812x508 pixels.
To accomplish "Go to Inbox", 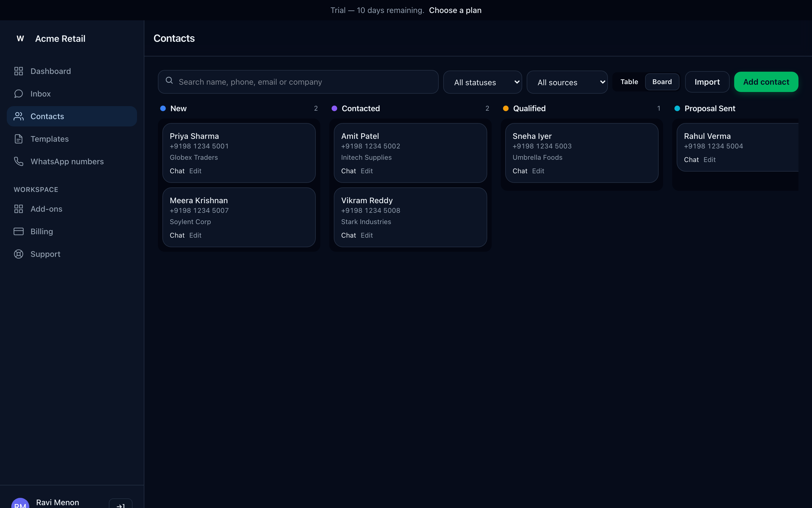I will 72,94.
